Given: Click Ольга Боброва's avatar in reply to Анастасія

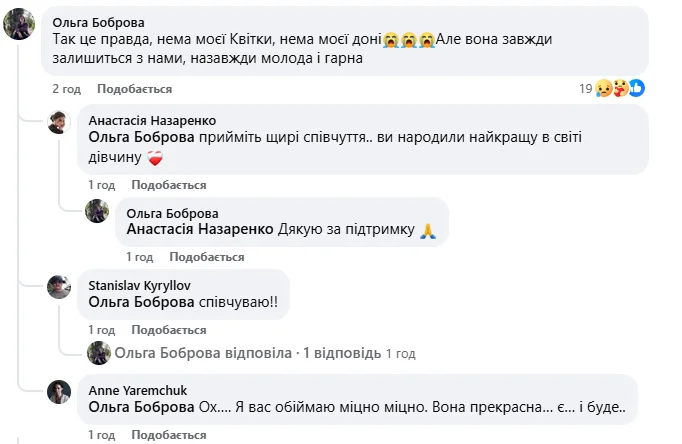Looking at the screenshot, I should coord(97,211).
